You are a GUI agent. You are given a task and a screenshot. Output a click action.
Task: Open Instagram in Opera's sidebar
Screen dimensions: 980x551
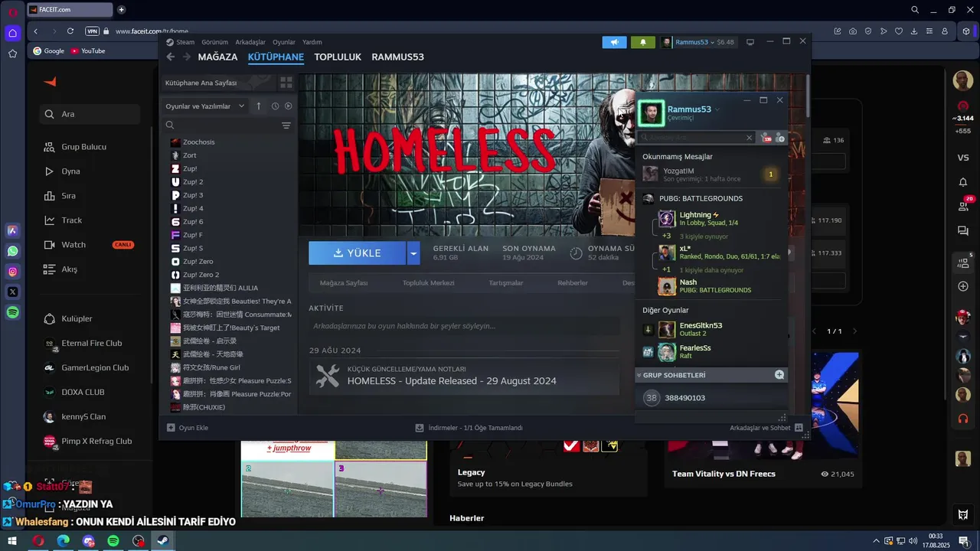tap(13, 272)
